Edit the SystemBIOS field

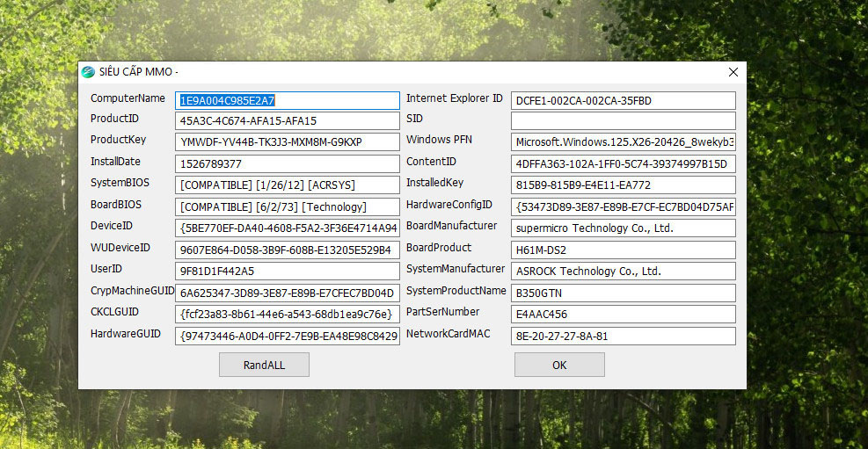(288, 185)
